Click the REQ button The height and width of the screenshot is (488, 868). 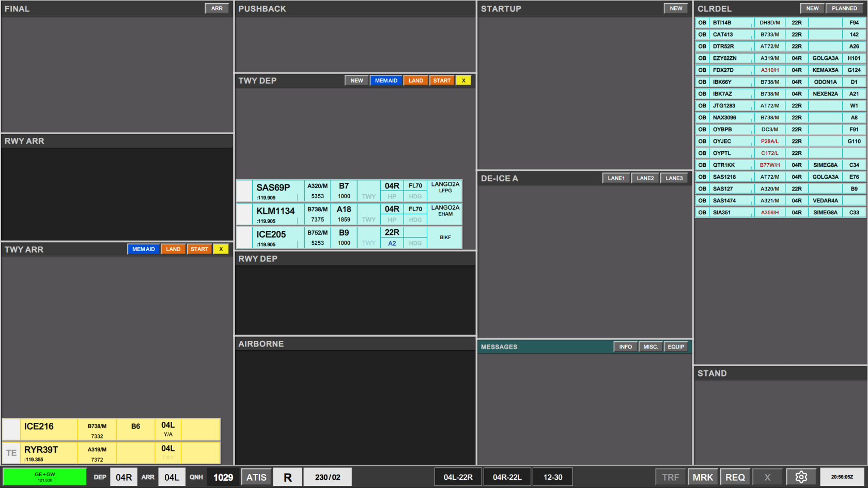tap(735, 477)
